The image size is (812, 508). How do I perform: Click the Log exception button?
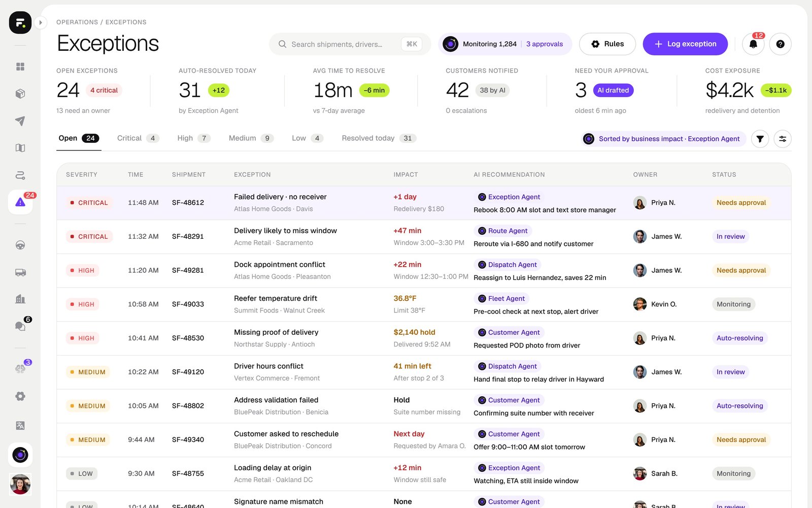(x=685, y=44)
